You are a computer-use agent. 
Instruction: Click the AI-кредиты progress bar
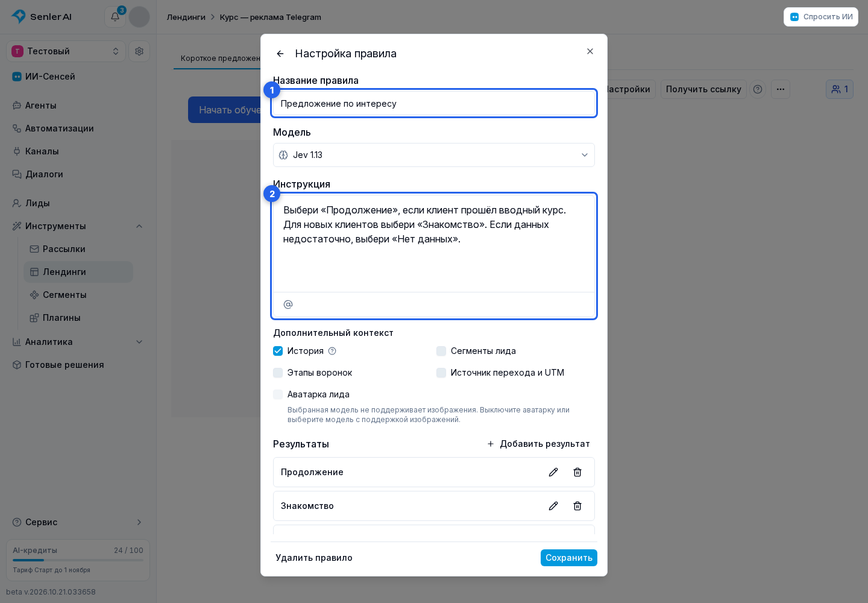[x=78, y=560]
